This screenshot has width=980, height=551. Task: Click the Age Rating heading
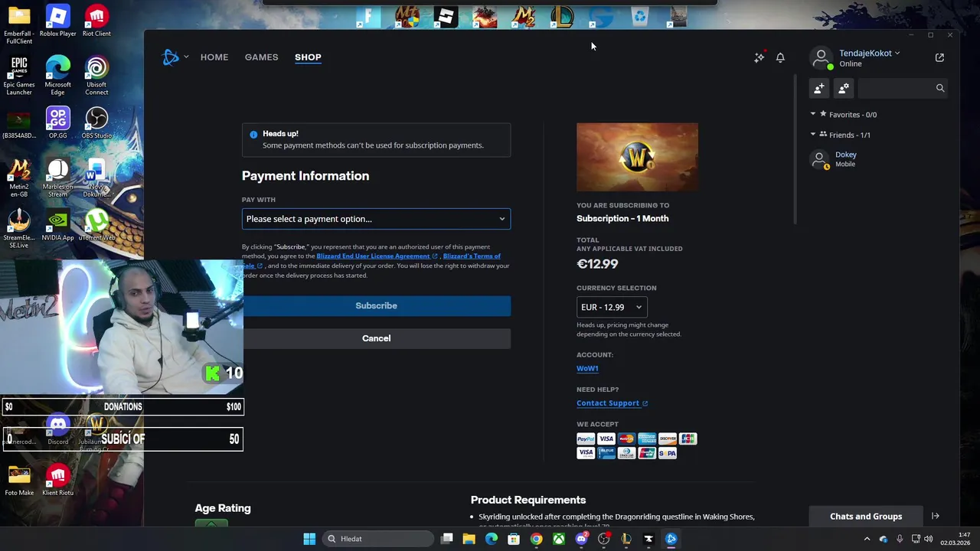(223, 508)
